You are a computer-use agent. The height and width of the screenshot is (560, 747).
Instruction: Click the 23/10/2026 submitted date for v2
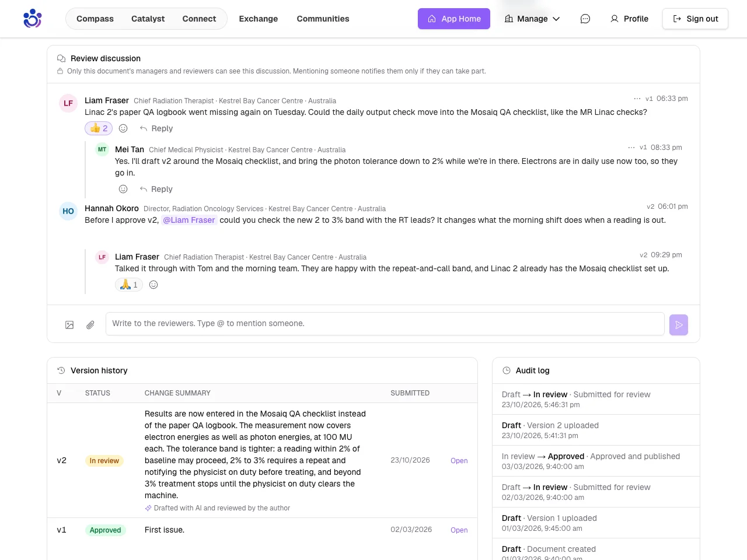tap(410, 460)
